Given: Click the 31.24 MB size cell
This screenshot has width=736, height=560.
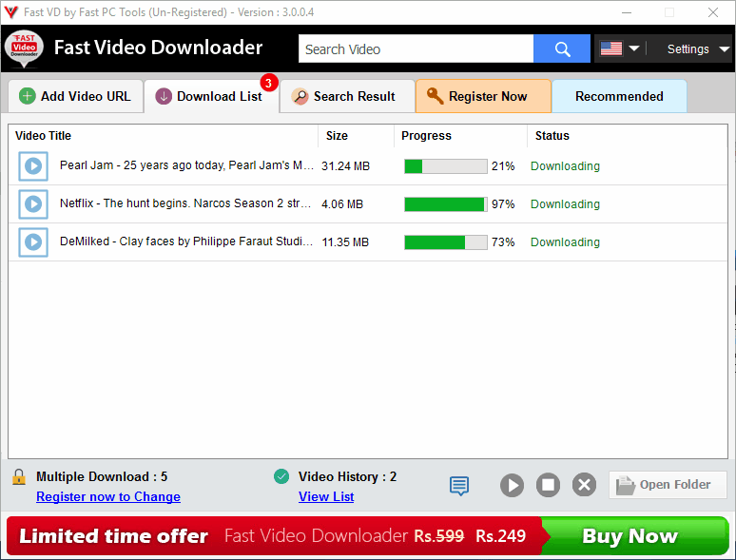Looking at the screenshot, I should pyautogui.click(x=345, y=166).
